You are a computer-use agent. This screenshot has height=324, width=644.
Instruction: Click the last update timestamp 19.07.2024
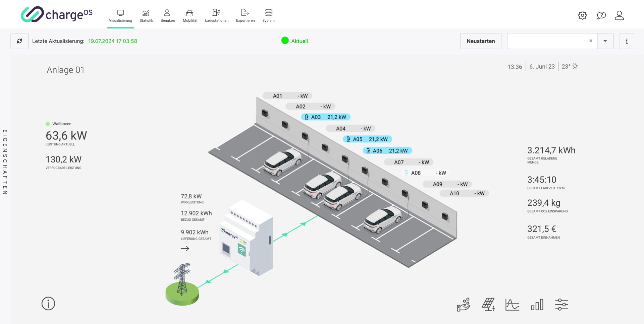pos(113,41)
